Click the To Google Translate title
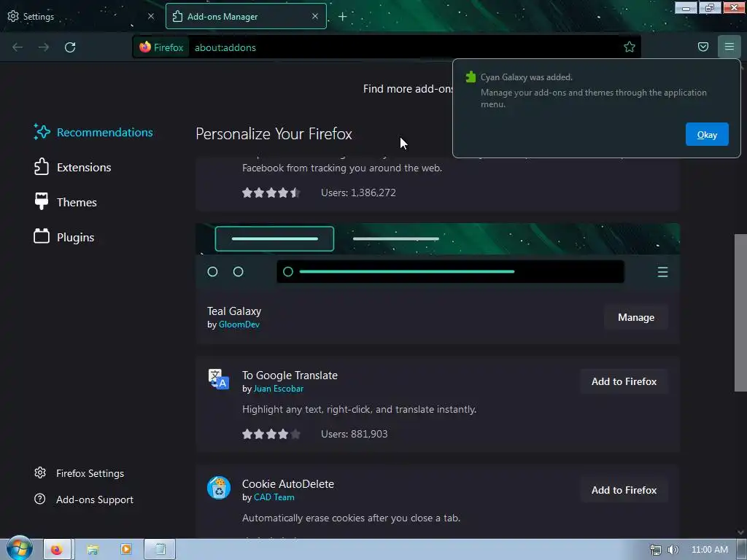This screenshot has width=747, height=560. (290, 376)
